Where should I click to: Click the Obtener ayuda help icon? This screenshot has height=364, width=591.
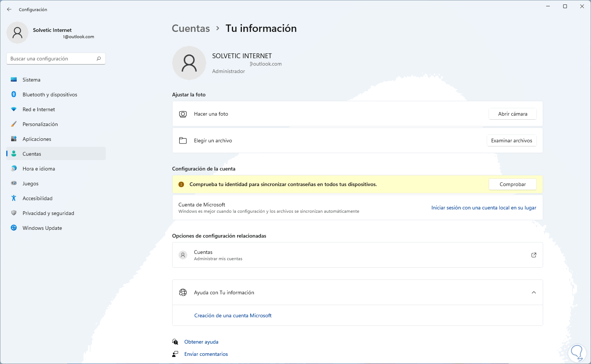point(175,342)
